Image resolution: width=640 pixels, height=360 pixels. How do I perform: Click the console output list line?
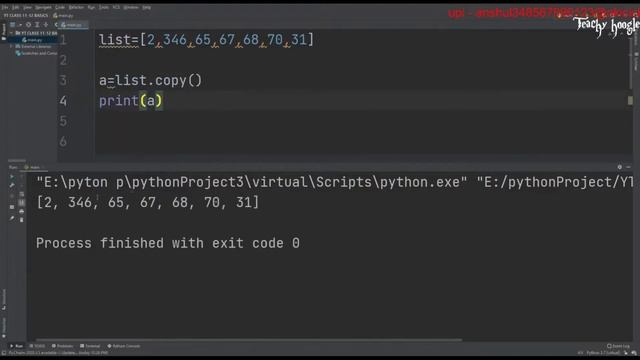[148, 202]
